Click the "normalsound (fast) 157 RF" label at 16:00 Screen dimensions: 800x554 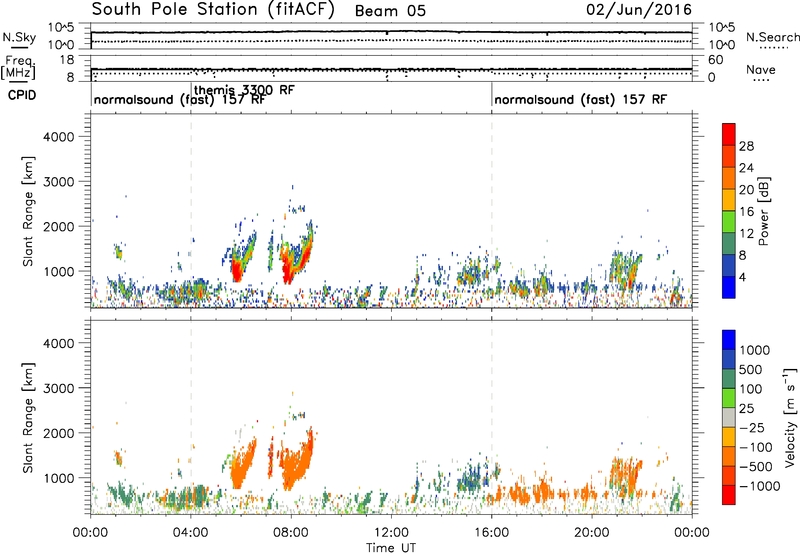coord(580,99)
